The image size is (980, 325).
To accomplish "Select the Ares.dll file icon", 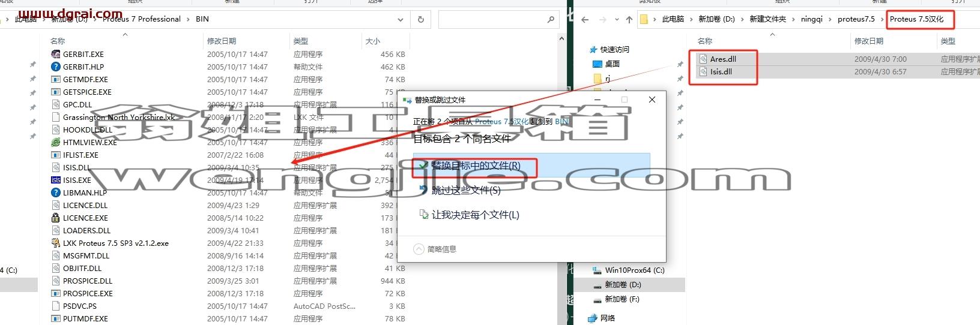I will 703,59.
